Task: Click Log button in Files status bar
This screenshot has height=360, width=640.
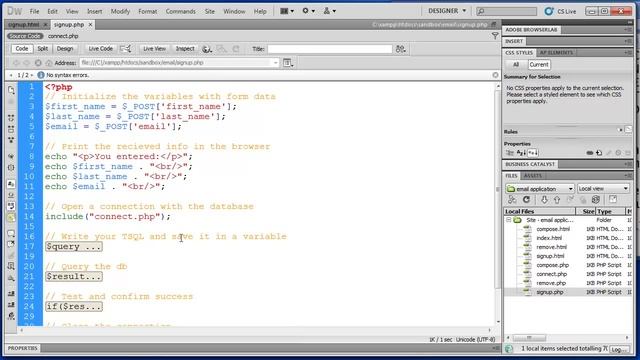Action: pyautogui.click(x=619, y=349)
